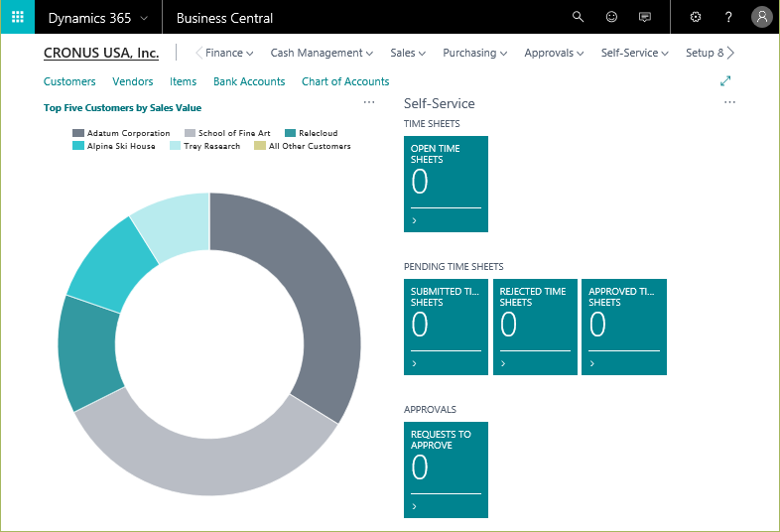Click the Alpine Ski House legend swatch

78,146
